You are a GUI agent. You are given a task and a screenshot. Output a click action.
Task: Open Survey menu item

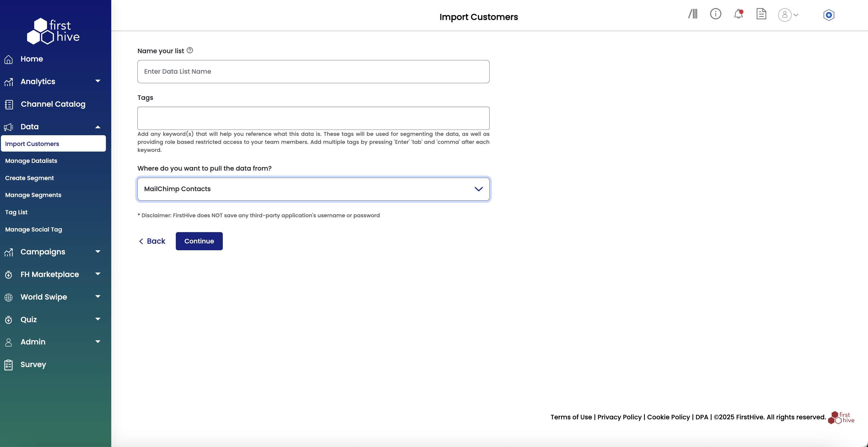(33, 365)
